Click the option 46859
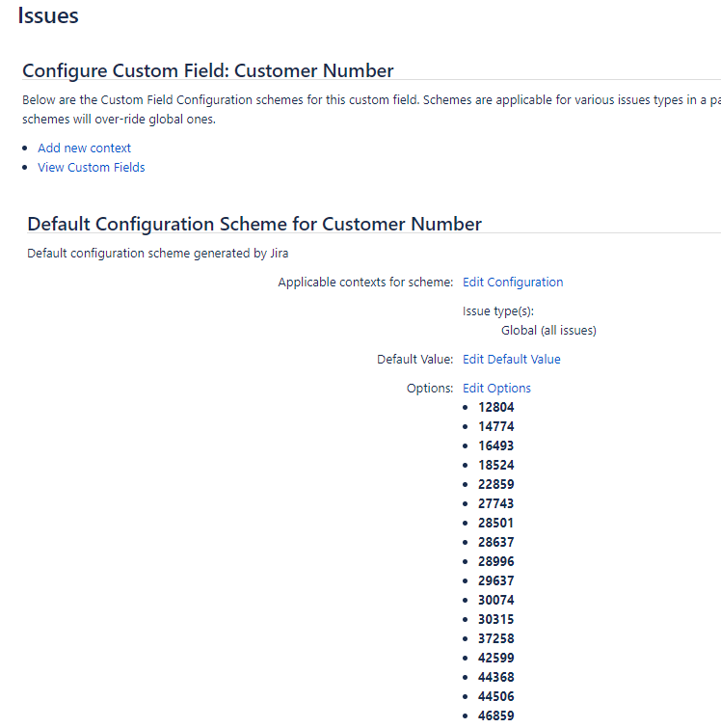The height and width of the screenshot is (728, 721). (495, 715)
